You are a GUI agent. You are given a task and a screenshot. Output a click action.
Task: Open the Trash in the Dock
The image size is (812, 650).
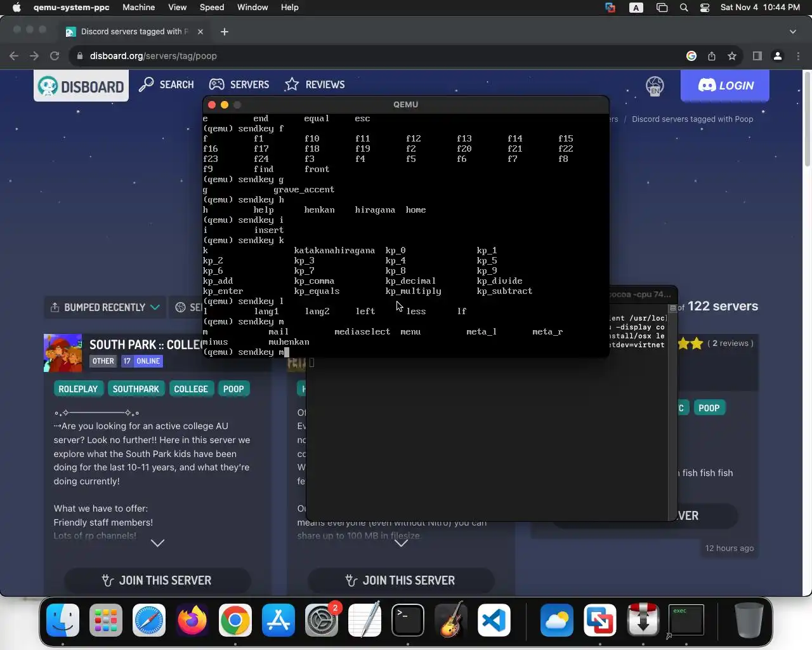pos(749,620)
